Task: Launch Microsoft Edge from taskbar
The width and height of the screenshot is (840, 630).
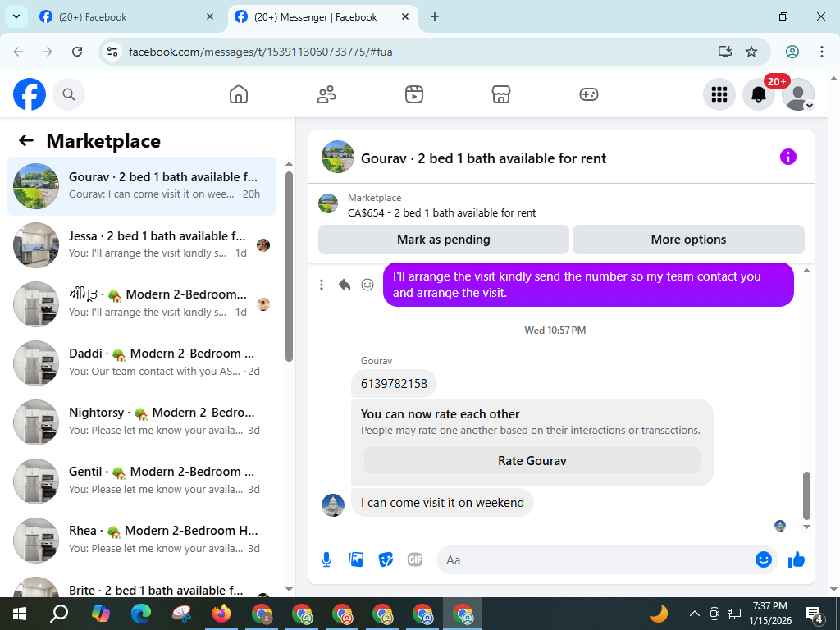Action: 141,614
